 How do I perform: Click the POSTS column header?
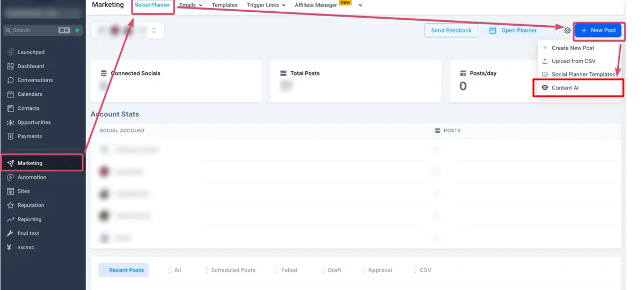tap(448, 131)
